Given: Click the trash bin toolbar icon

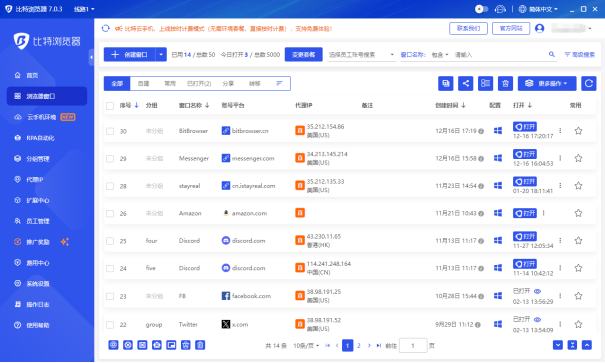Looking at the screenshot, I should point(505,83).
